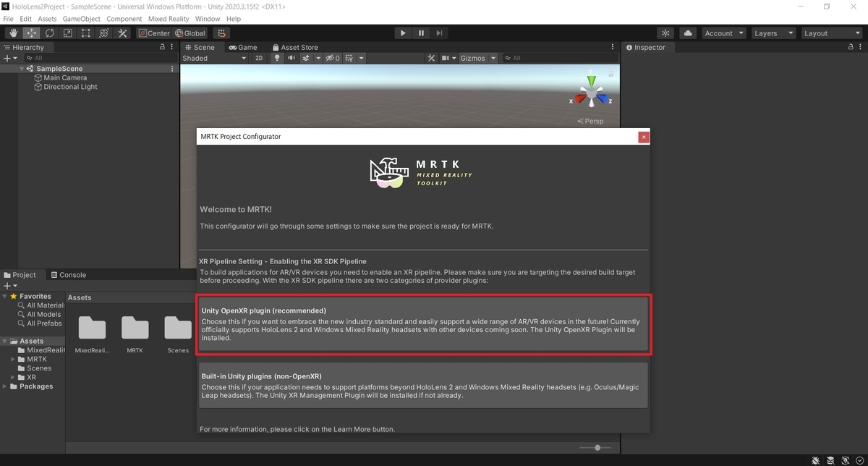Open scene camera settings
Image resolution: width=868 pixels, height=466 pixels.
click(446, 58)
